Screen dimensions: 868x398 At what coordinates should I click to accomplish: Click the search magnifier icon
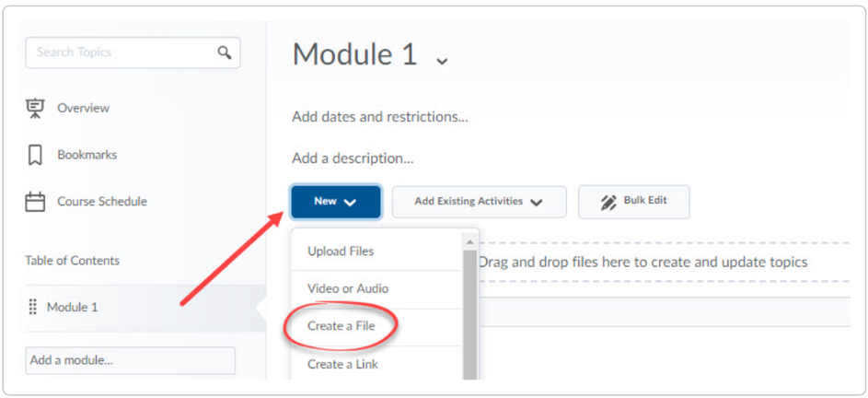pos(225,53)
